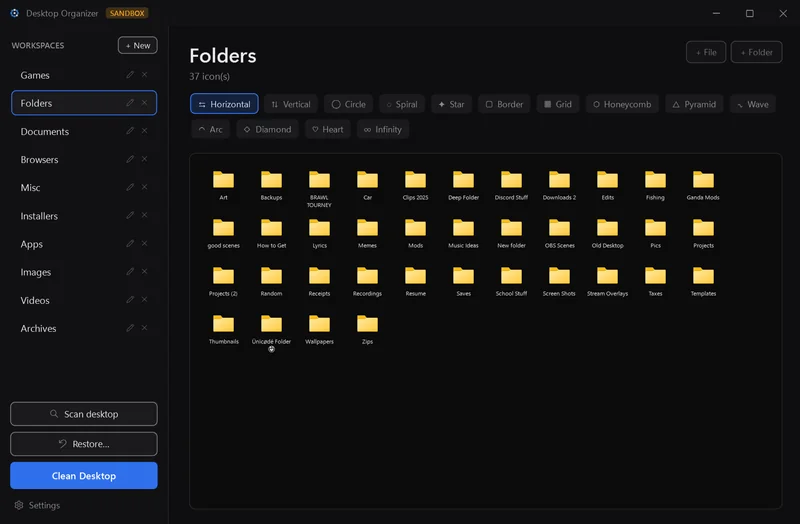Click the Unicode Folder icon

click(271, 323)
